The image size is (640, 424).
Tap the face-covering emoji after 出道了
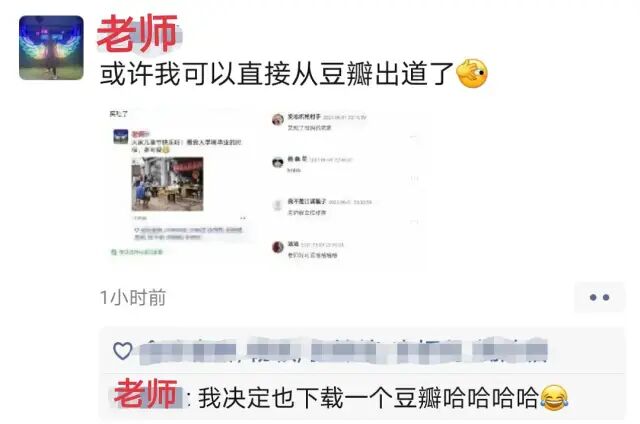pyautogui.click(x=472, y=73)
